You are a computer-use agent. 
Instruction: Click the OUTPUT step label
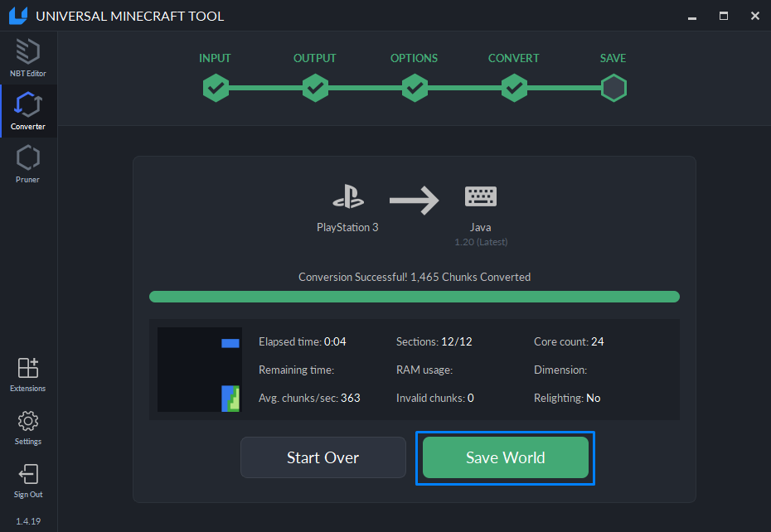(315, 58)
